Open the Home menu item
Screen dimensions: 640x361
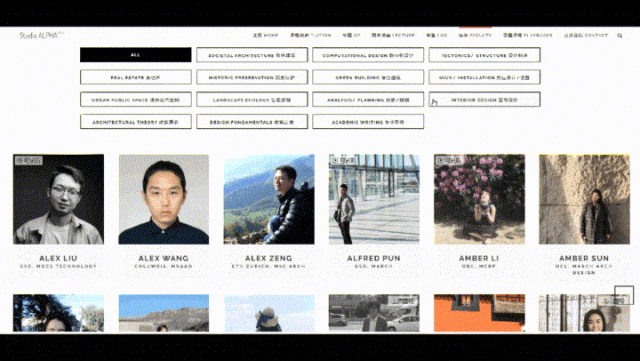tap(265, 36)
